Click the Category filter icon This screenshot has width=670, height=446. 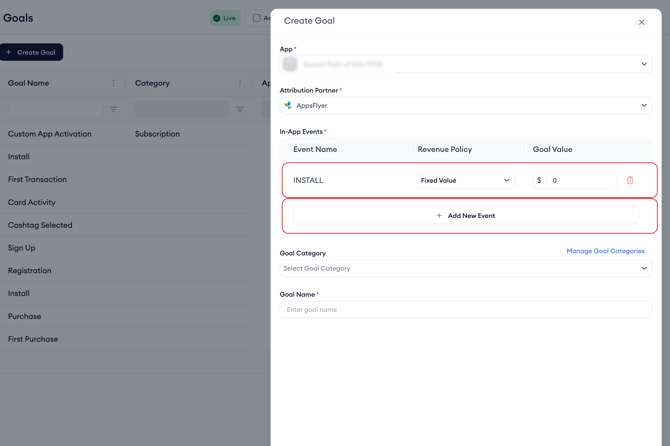coord(240,109)
